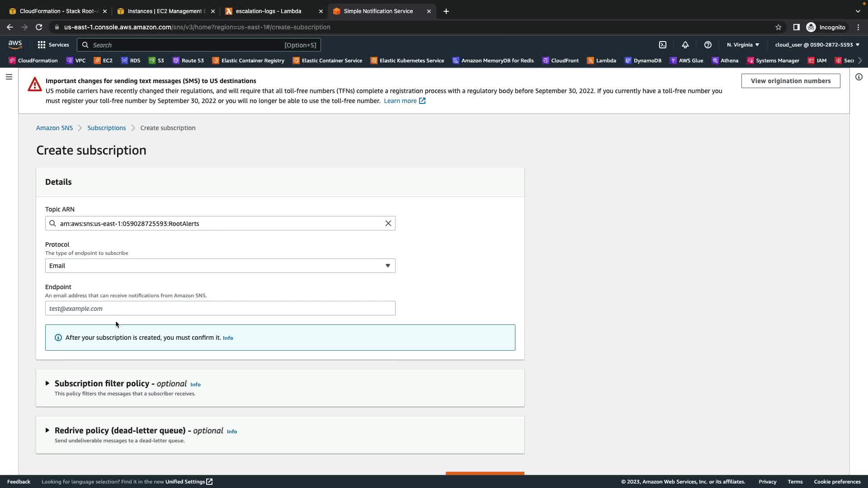Switch to the Instances EC2 Management tab
This screenshot has width=868, height=488.
165,11
